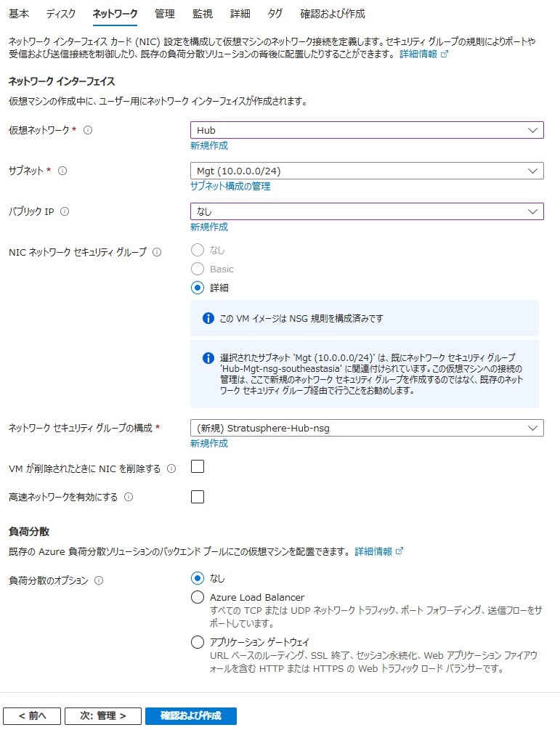The width and height of the screenshot is (560, 730).
Task: Select Basic radio for NIC security group
Action: coord(198,269)
